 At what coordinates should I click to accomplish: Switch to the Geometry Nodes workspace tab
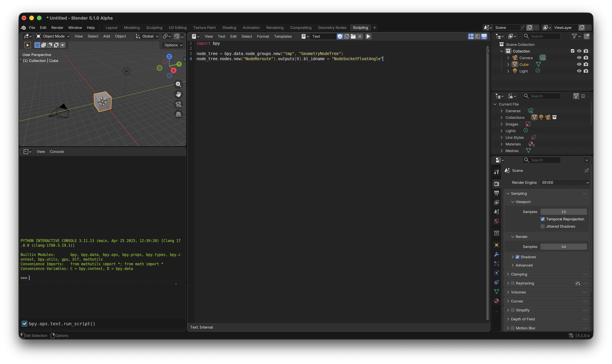point(332,27)
